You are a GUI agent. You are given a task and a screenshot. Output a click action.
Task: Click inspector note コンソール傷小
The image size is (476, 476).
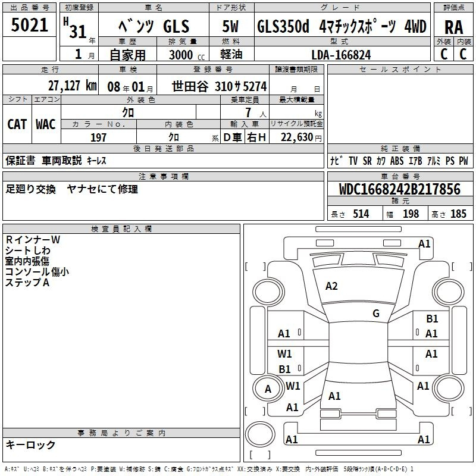[37, 272]
